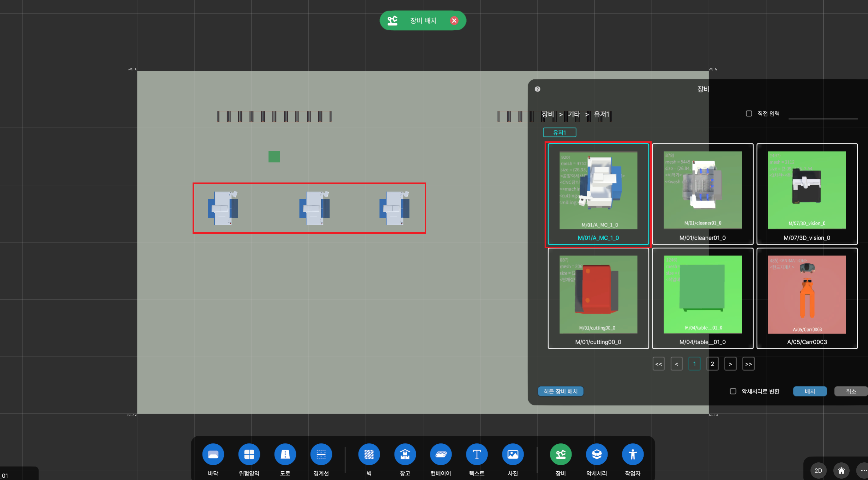868x480 pixels.
Task: Jump to last page with >> button
Action: pos(748,364)
